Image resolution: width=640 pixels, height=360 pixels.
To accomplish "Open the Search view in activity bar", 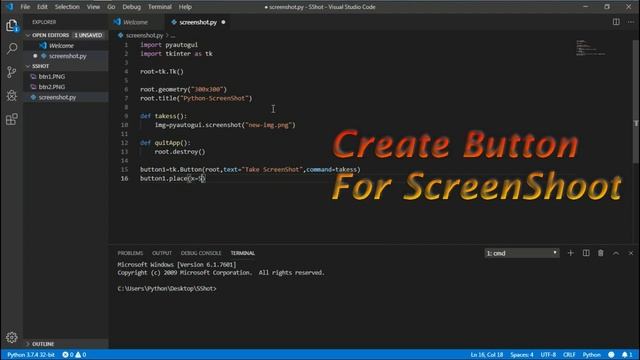I will pyautogui.click(x=12, y=49).
